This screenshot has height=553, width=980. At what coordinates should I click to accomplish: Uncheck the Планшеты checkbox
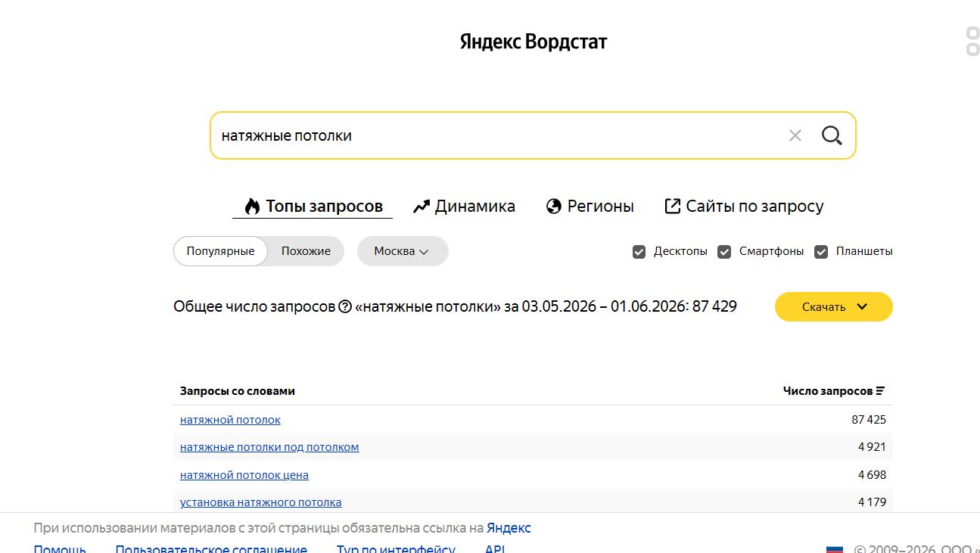pos(821,252)
